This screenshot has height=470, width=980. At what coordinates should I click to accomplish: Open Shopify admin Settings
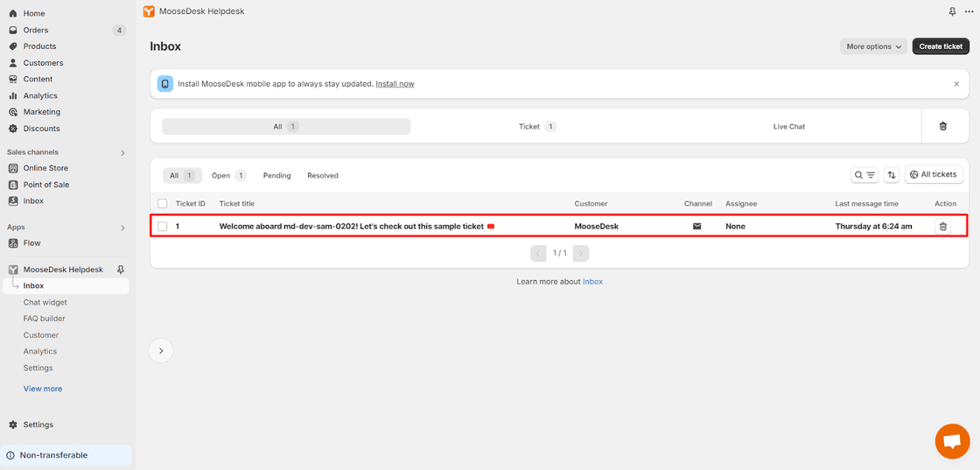click(x=38, y=424)
